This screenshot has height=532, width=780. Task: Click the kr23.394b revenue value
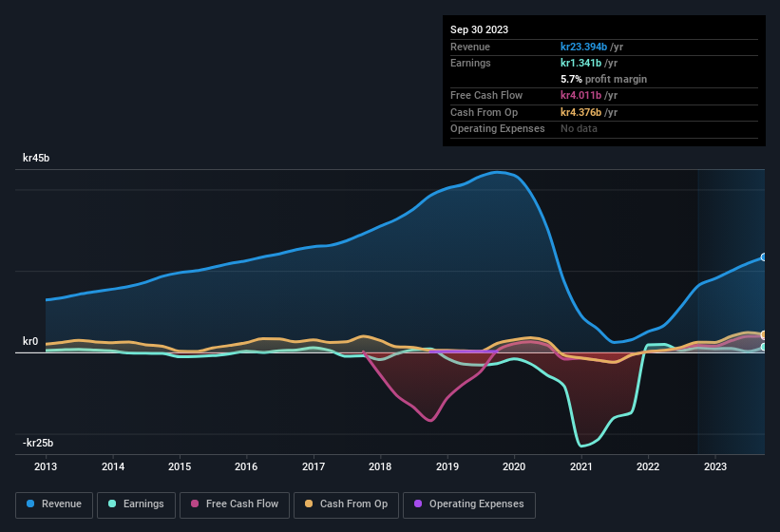(x=583, y=47)
